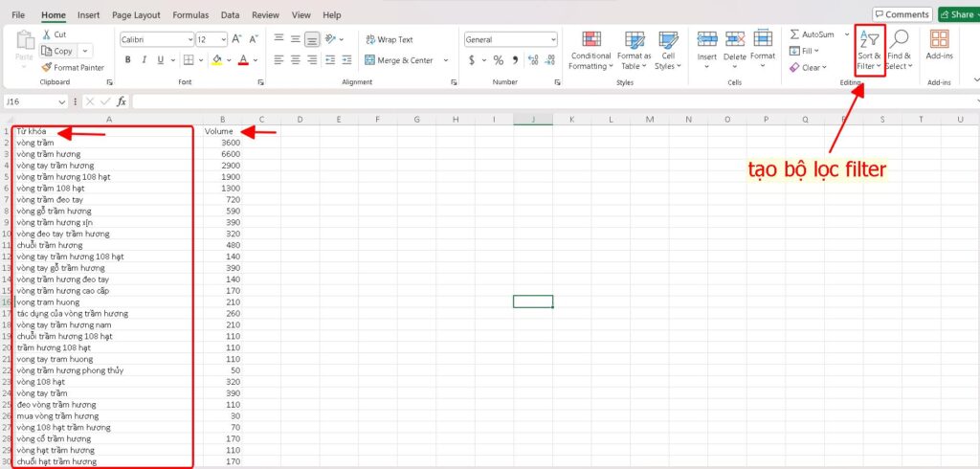Viewport: 980px width, 469px height.
Task: Toggle Bold text formatting
Action: [x=127, y=59]
